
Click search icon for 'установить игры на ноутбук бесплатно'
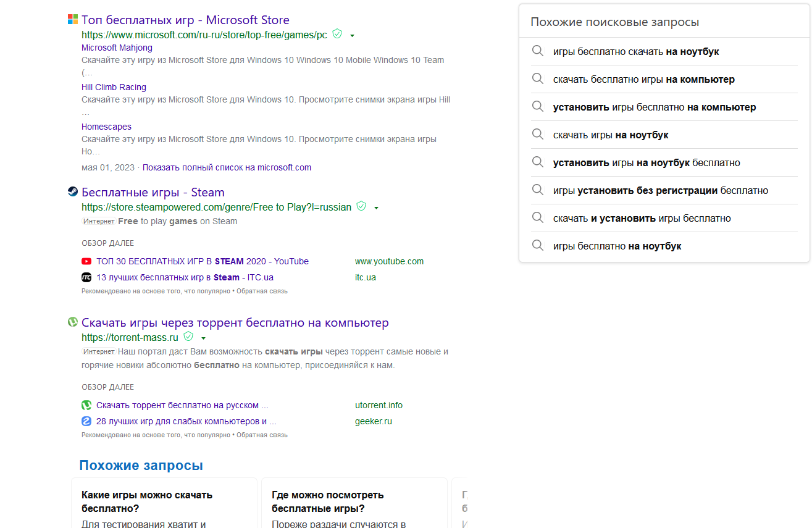point(538,162)
